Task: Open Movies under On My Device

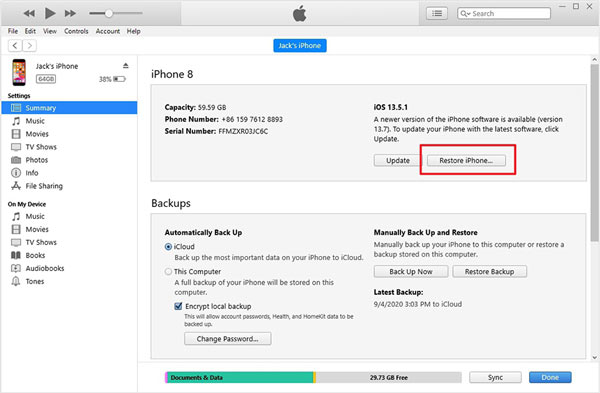Action: [x=37, y=229]
